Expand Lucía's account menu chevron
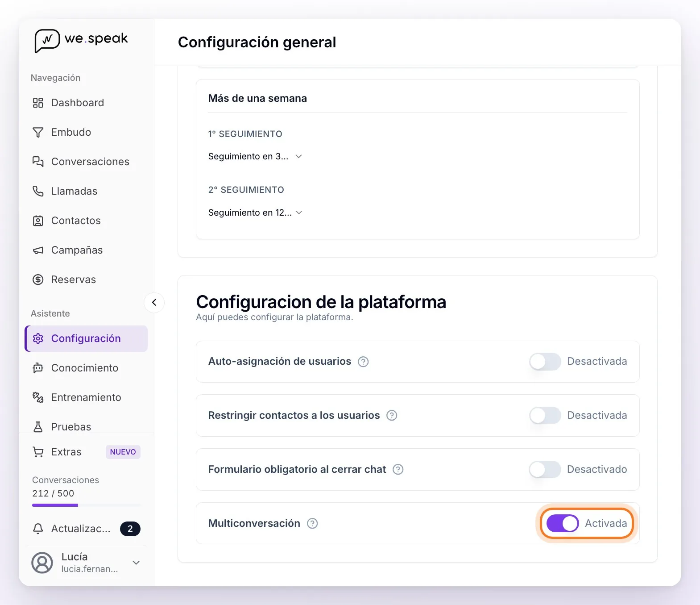The image size is (700, 605). [136, 563]
